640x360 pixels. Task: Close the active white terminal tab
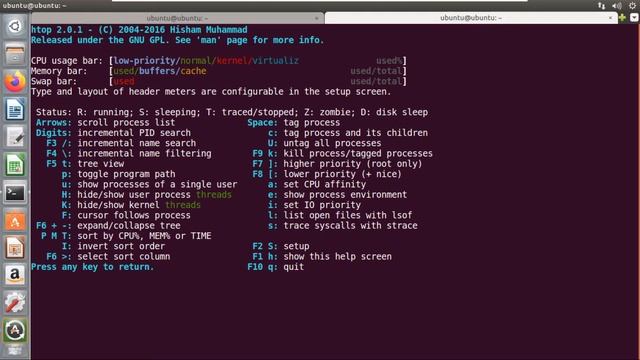click(610, 18)
